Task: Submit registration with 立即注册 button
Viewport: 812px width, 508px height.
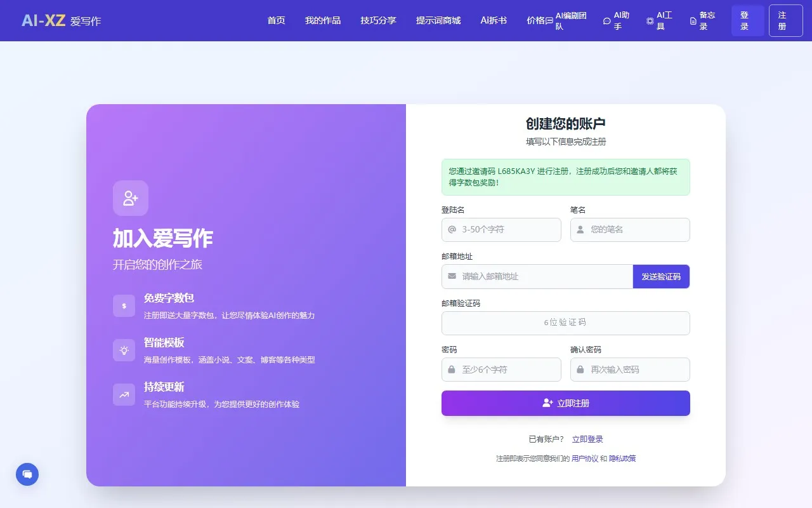Action: (565, 403)
